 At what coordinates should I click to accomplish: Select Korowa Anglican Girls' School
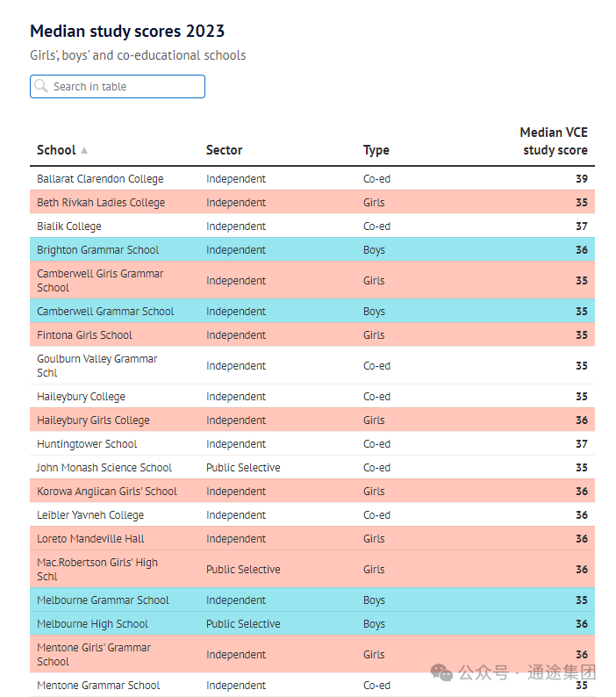point(107,492)
